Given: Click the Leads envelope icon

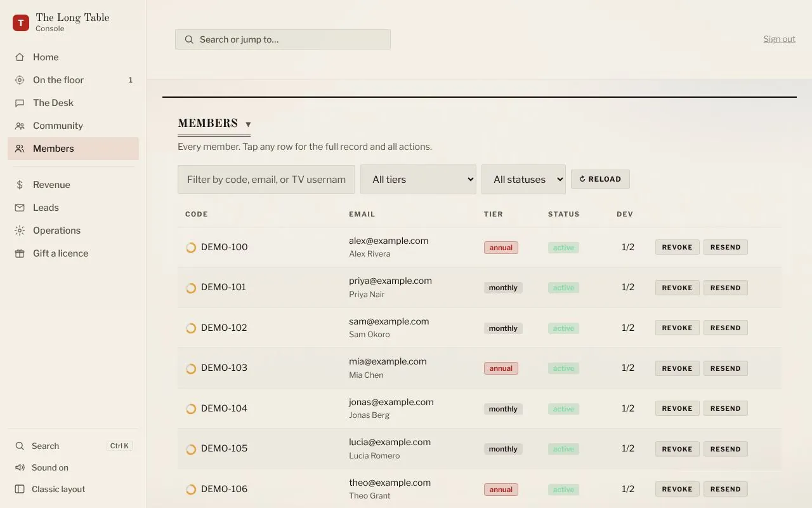Looking at the screenshot, I should (20, 208).
